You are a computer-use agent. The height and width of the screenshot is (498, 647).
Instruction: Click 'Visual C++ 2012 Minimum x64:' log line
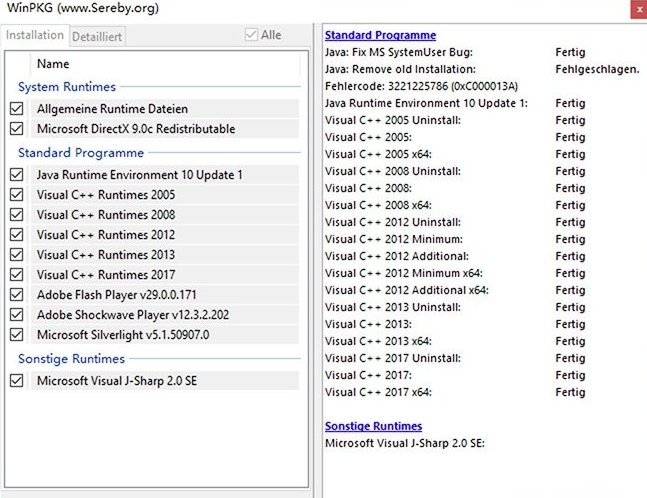coord(404,273)
